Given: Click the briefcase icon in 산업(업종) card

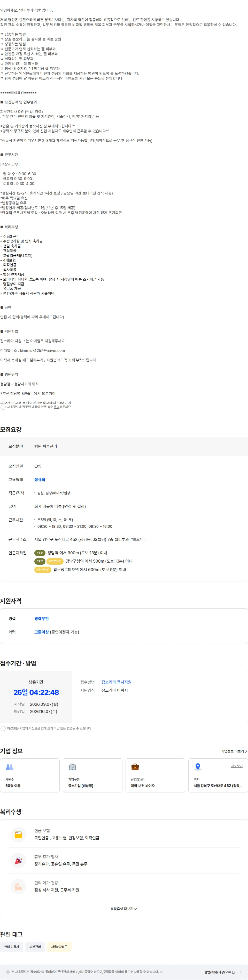Looking at the screenshot, I should [x=135, y=767].
